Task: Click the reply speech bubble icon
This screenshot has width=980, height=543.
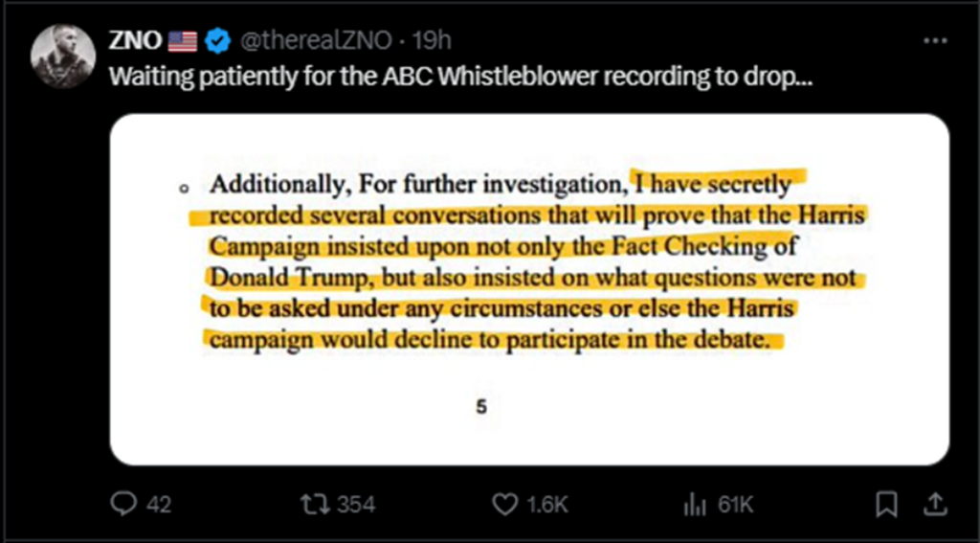Action: click(124, 504)
